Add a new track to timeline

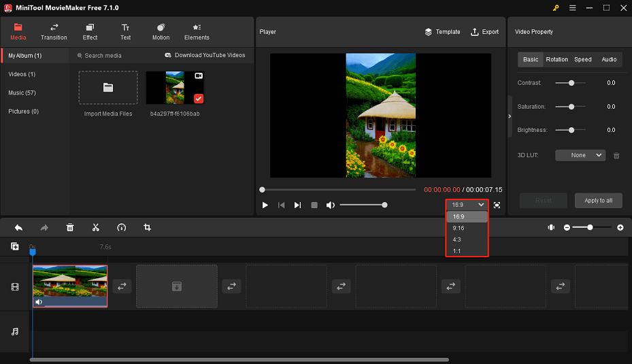coord(14,246)
